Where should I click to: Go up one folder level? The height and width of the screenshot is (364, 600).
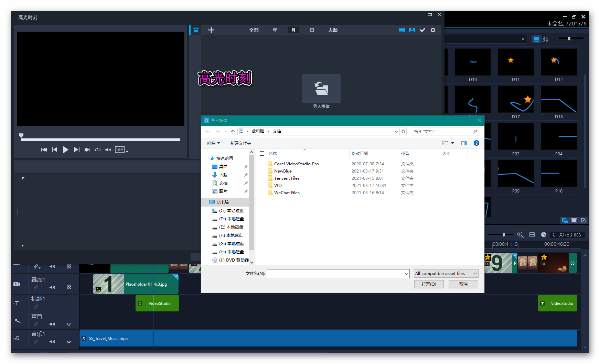click(233, 132)
